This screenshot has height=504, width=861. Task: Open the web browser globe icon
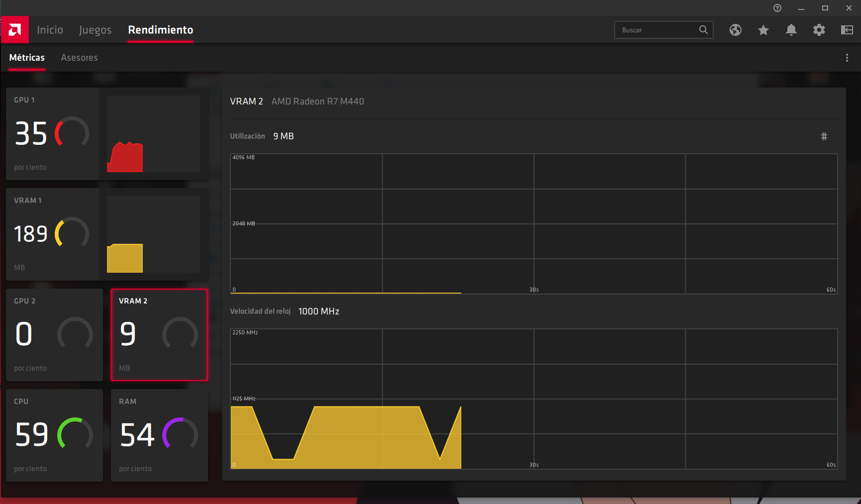pyautogui.click(x=736, y=30)
